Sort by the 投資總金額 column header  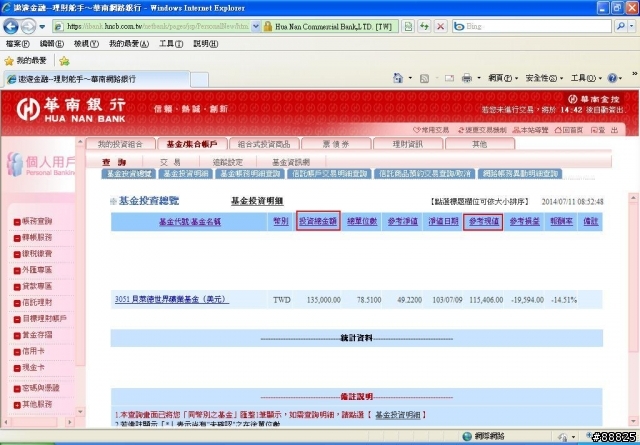point(318,221)
